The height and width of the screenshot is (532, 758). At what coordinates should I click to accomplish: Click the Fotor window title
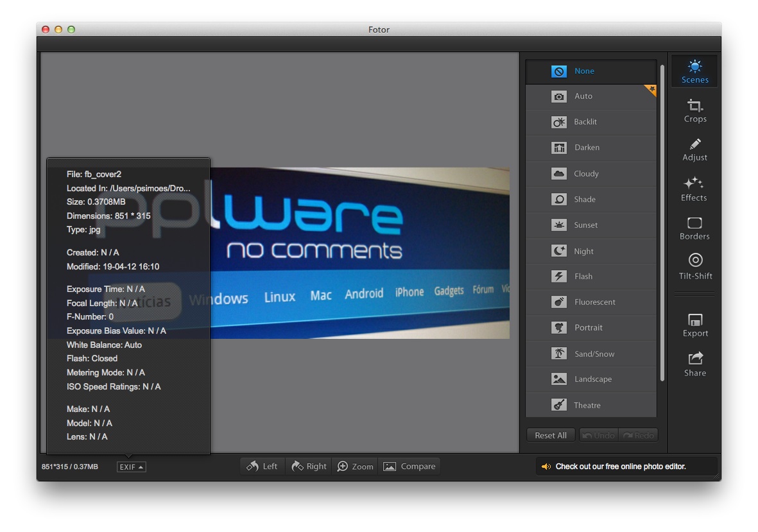[379, 30]
